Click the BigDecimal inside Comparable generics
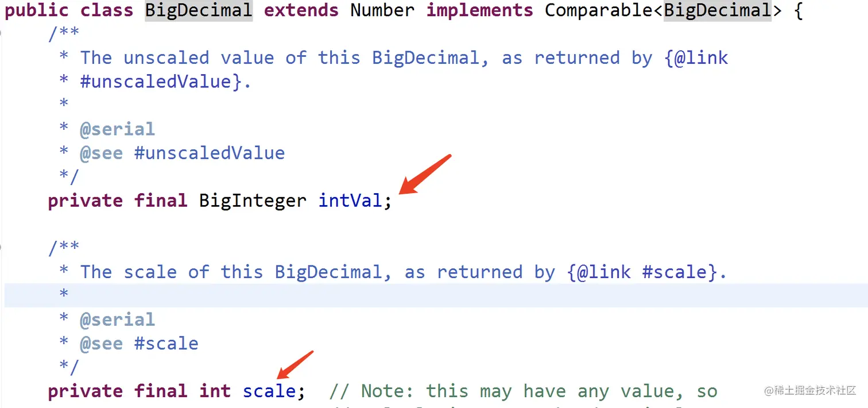 718,10
